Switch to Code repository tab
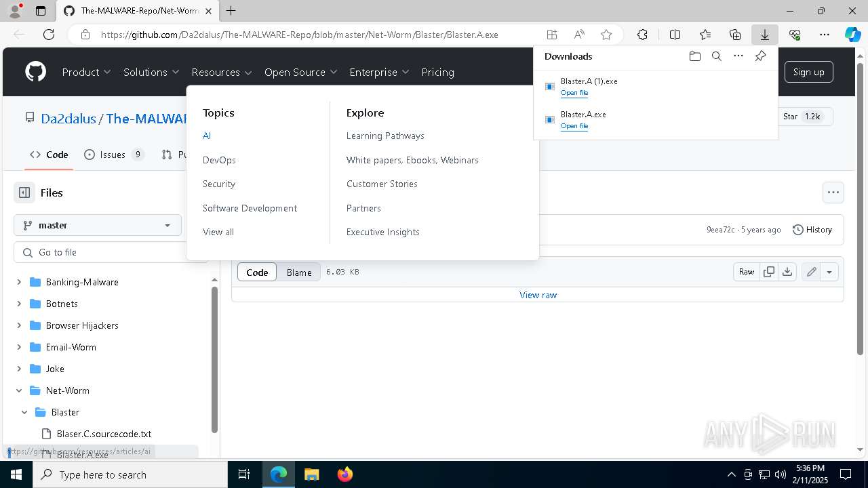The image size is (868, 488). pos(49,155)
